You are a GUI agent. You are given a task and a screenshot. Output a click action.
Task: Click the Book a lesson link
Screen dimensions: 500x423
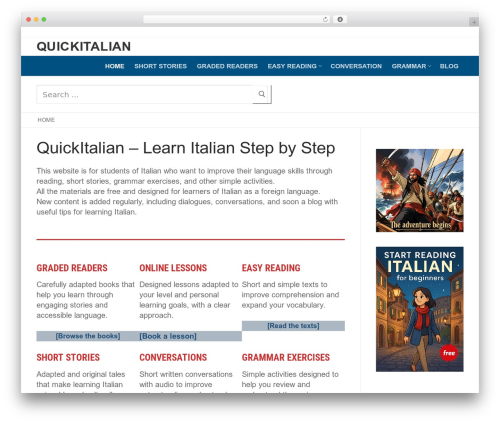click(x=168, y=336)
